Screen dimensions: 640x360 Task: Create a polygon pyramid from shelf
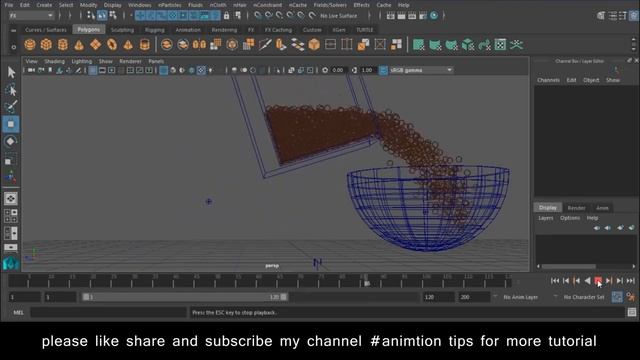click(x=128, y=44)
